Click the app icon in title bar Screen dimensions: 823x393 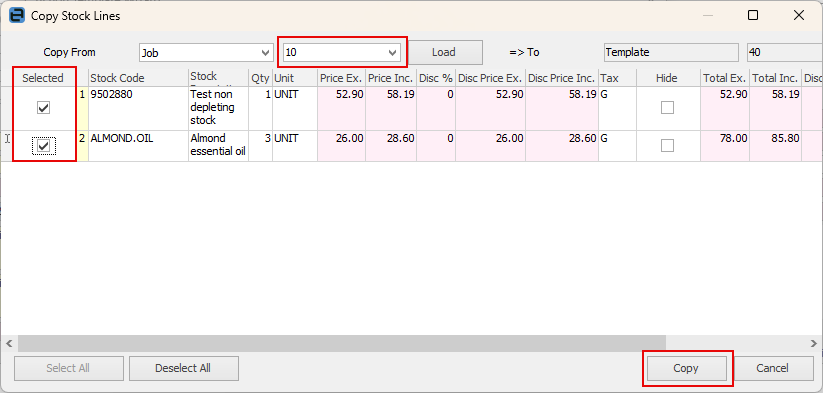(x=17, y=15)
